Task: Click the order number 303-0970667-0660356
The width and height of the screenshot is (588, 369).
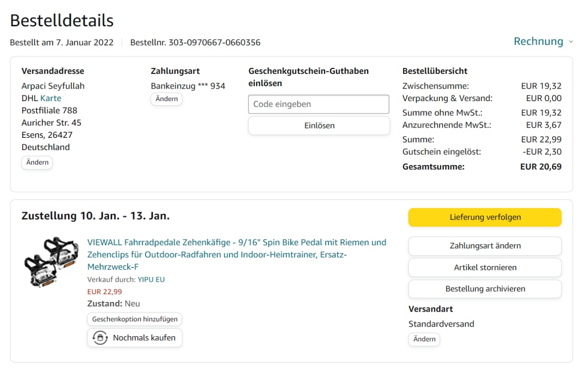Action: tap(215, 43)
